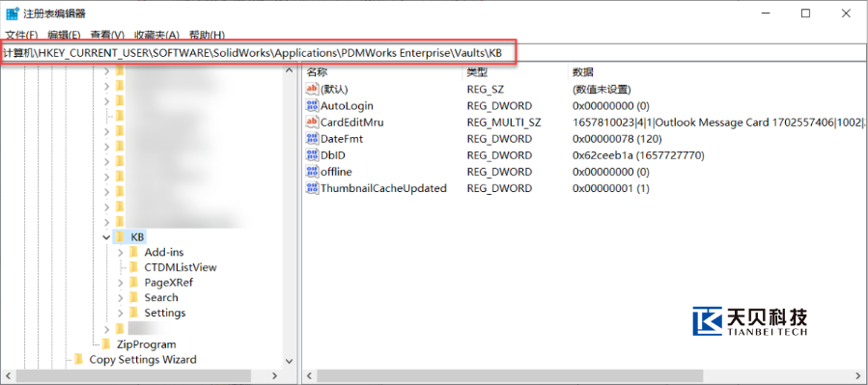Click the (数值未设置) data cell
This screenshot has height=385, width=868.
click(602, 89)
